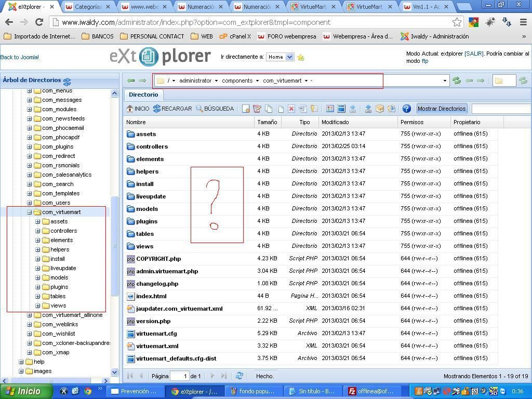Expand the images tree node
This screenshot has height=399, width=532.
coord(21,371)
